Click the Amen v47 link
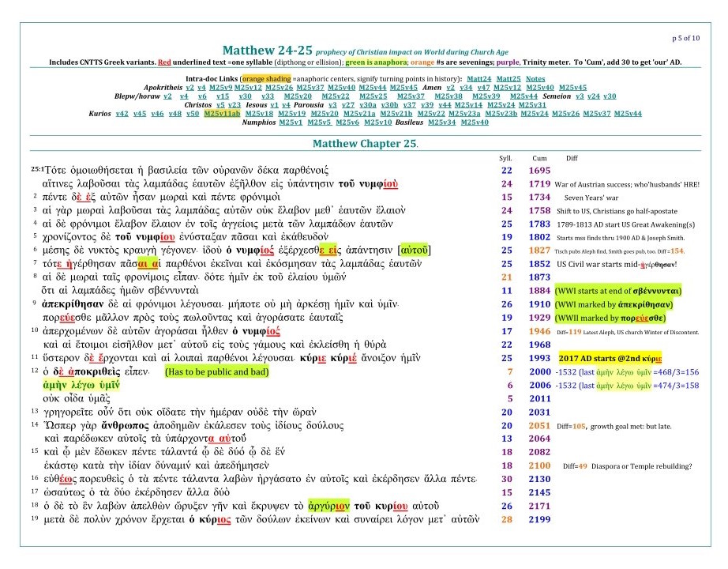The width and height of the screenshot is (728, 569). pyautogui.click(x=483, y=88)
